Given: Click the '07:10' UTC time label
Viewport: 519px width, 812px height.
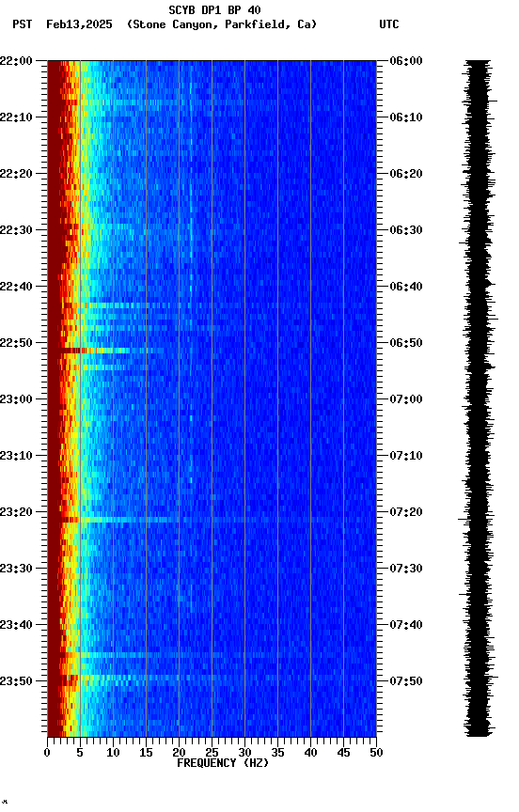Looking at the screenshot, I should (x=406, y=456).
